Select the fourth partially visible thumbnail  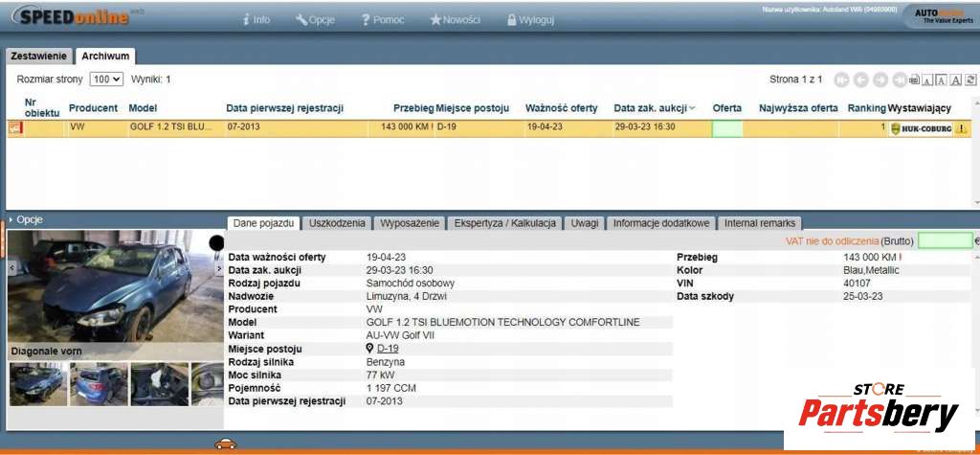[208, 384]
